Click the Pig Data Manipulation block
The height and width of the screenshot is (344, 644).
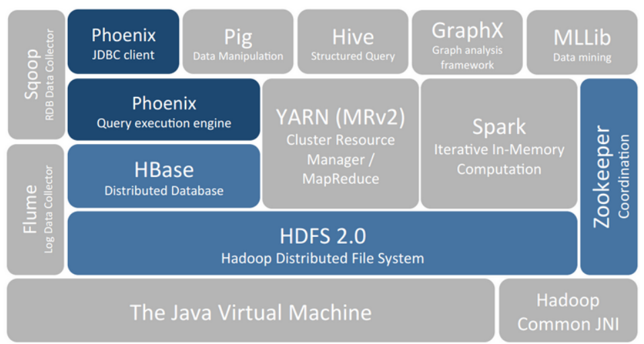tap(238, 42)
